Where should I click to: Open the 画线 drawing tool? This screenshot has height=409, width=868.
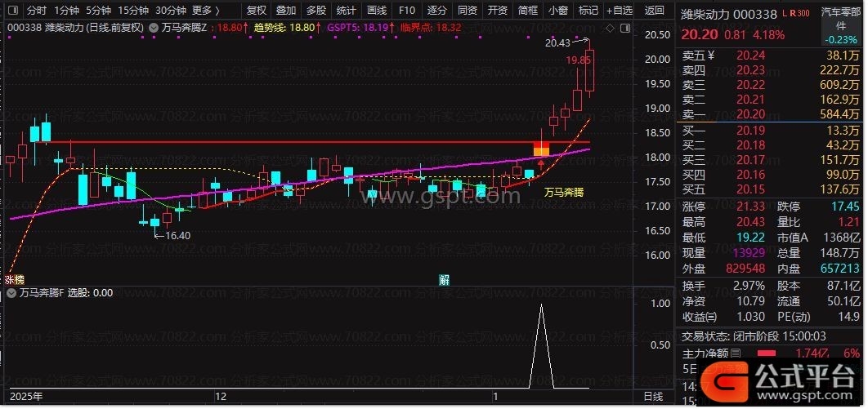pyautogui.click(x=376, y=10)
